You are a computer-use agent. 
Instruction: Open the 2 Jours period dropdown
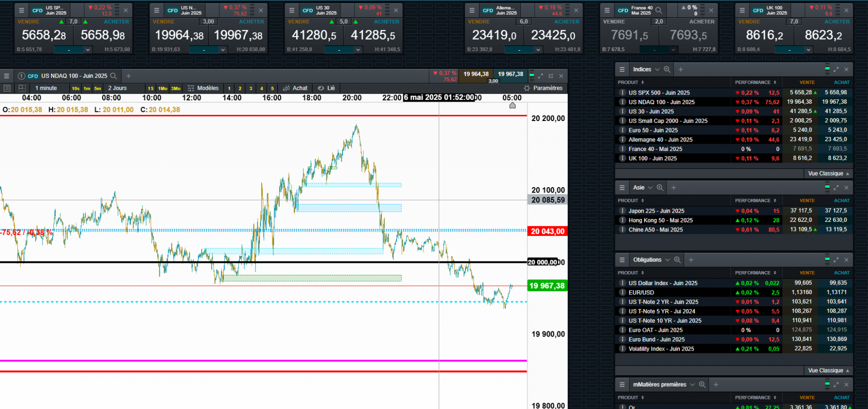point(117,88)
